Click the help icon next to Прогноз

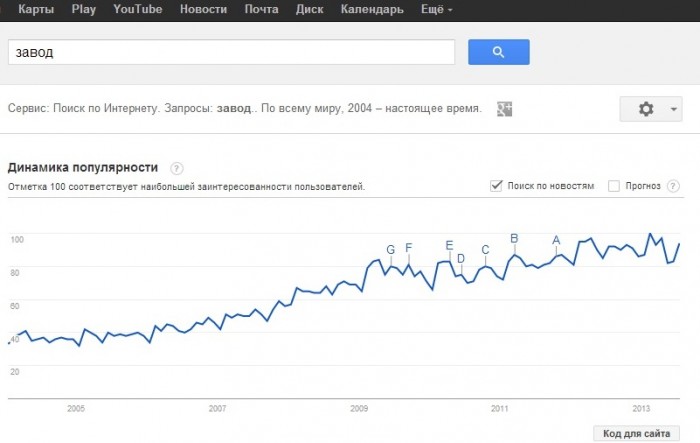(673, 186)
